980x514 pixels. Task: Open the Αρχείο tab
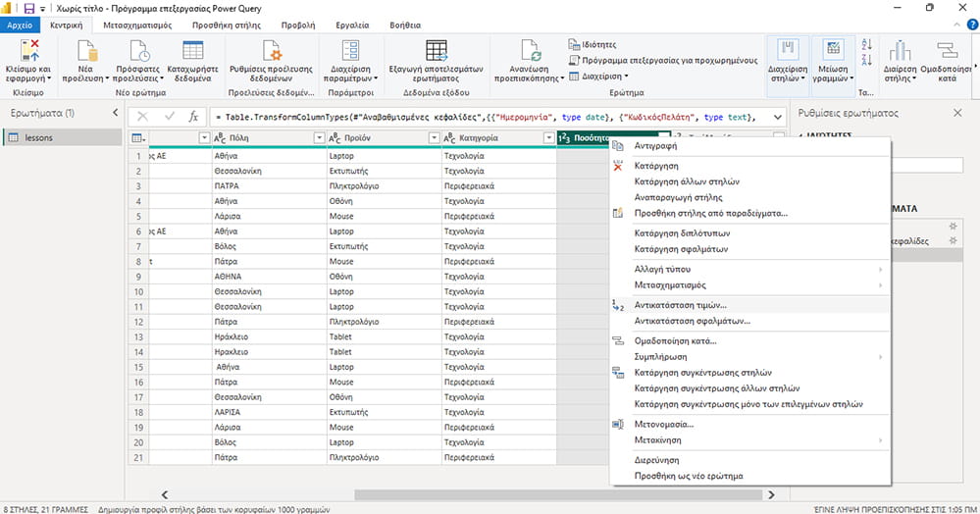(x=20, y=25)
